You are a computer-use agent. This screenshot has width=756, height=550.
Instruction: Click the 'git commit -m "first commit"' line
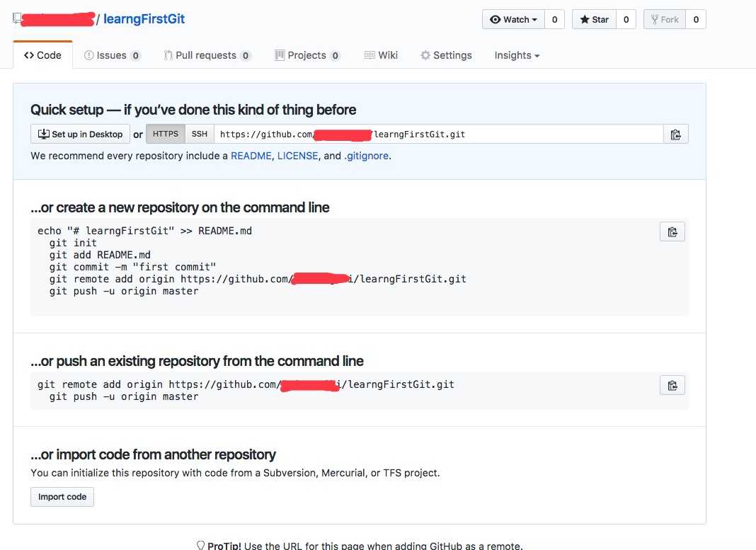click(x=132, y=267)
